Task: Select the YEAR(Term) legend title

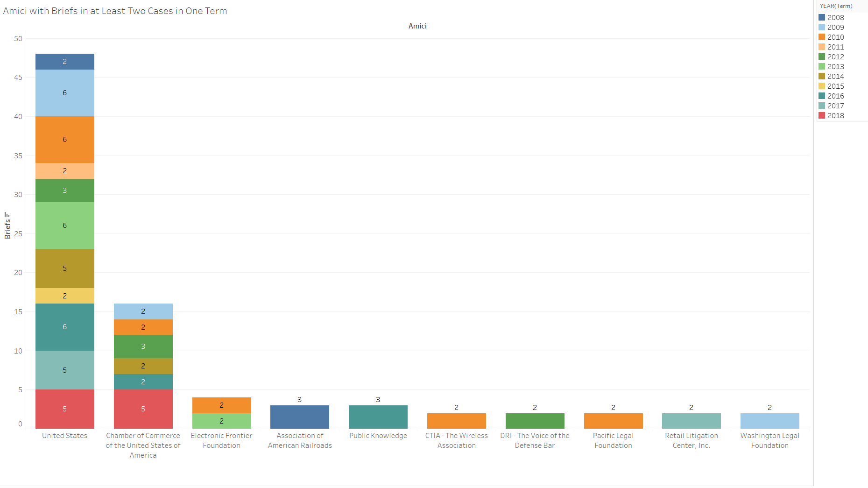Action: click(x=836, y=6)
